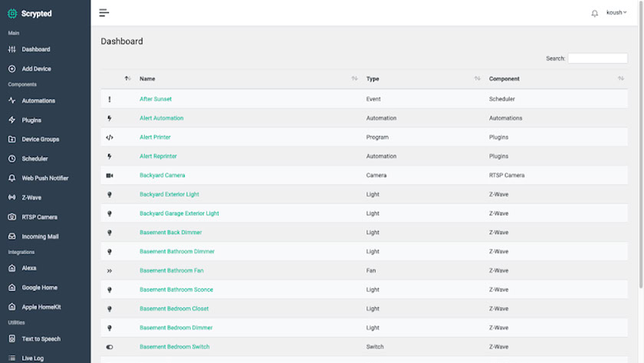Open the Basement Back Dimmer link
Screen dimensions: 644x363
pyautogui.click(x=170, y=233)
